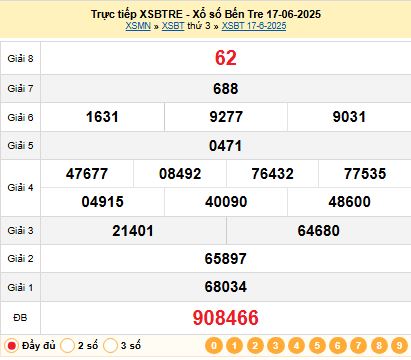Follow the XSBT 17-6-2025 link
This screenshot has height=360, width=411.
point(254,26)
